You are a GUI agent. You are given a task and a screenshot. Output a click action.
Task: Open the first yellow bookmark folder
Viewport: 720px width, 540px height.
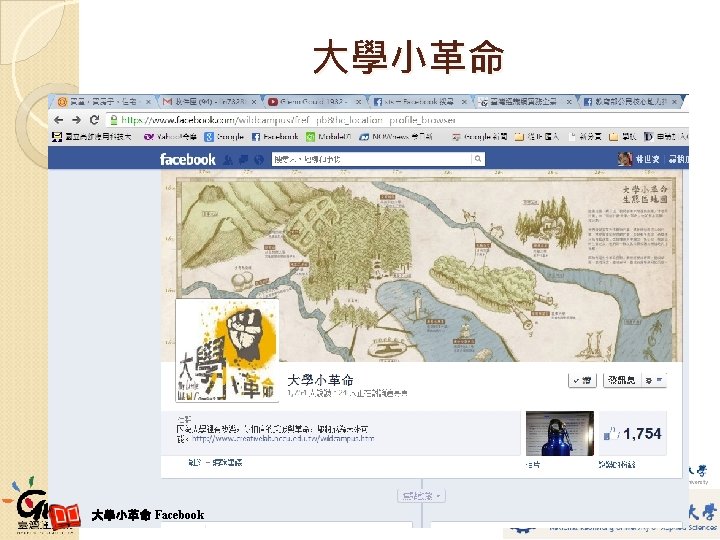pyautogui.click(x=536, y=137)
